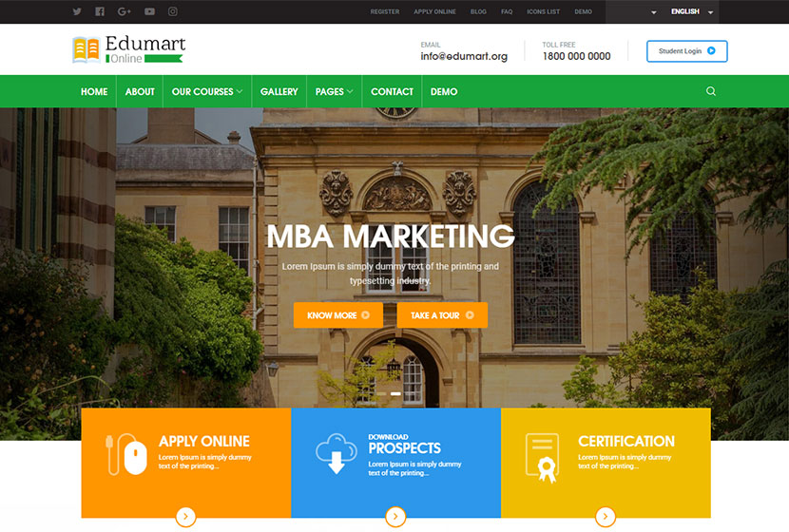Open the Instagram social icon
This screenshot has height=532, width=789.
coord(173,11)
